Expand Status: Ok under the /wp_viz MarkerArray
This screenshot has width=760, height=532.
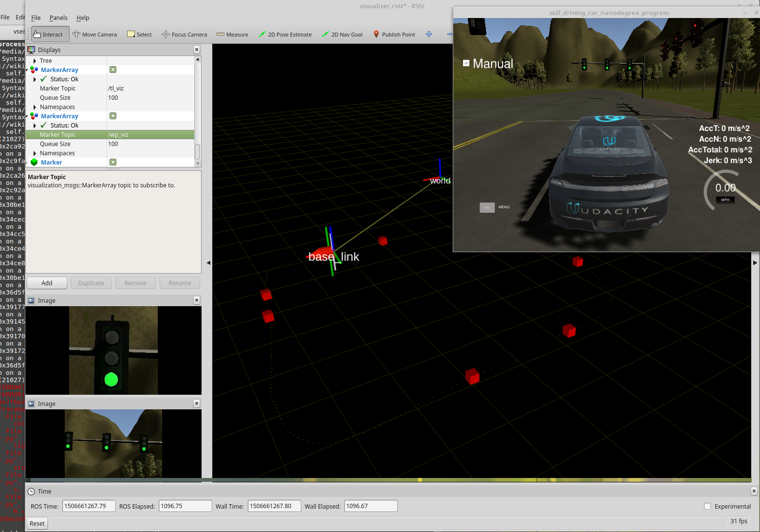click(35, 126)
